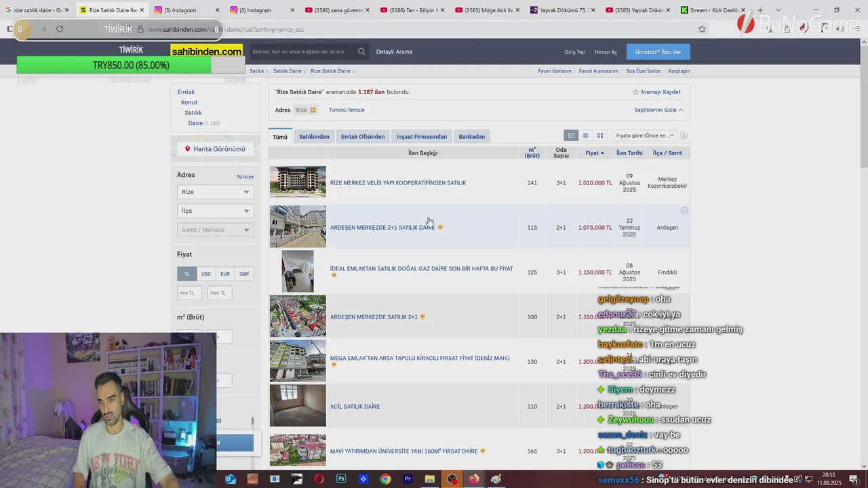Click the Ücretsiz İlan Ver button
The image size is (868, 488).
tap(658, 52)
